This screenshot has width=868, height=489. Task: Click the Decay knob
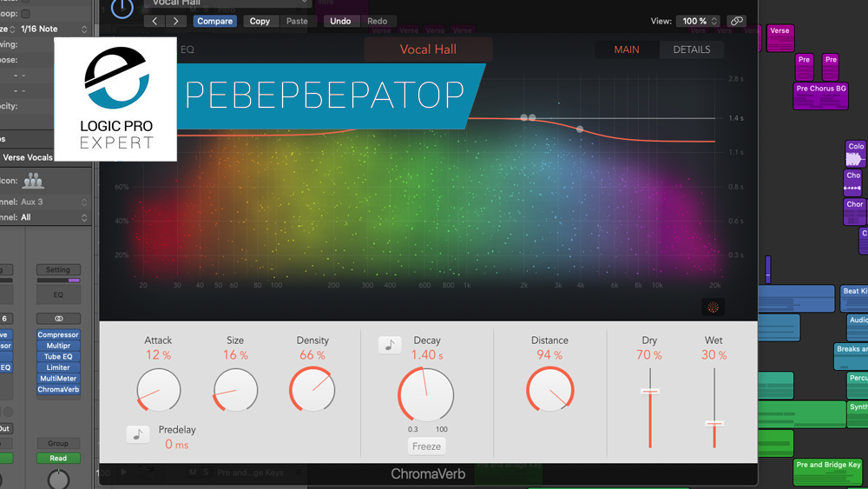point(425,395)
